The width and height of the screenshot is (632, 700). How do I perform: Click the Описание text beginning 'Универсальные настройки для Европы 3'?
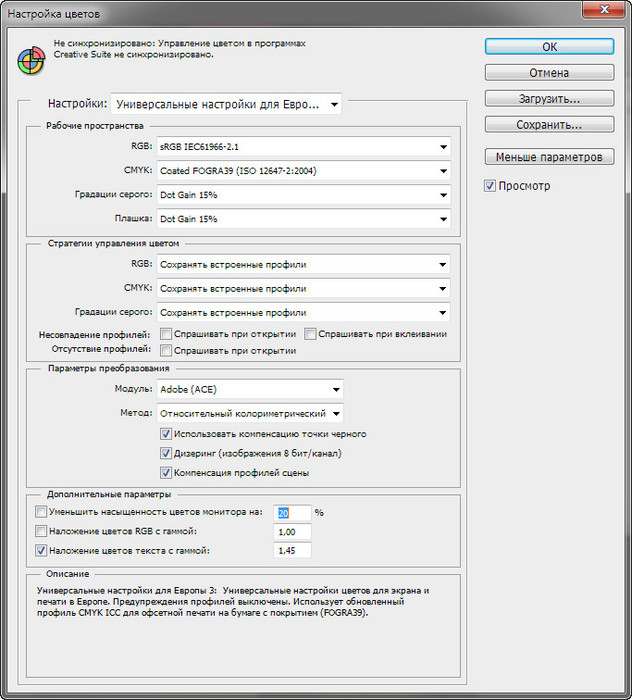click(233, 602)
